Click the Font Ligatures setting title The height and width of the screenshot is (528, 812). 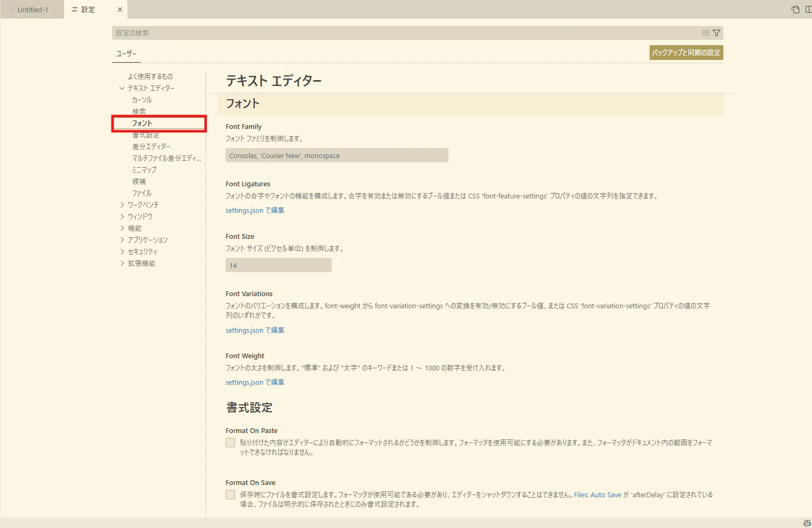click(248, 184)
